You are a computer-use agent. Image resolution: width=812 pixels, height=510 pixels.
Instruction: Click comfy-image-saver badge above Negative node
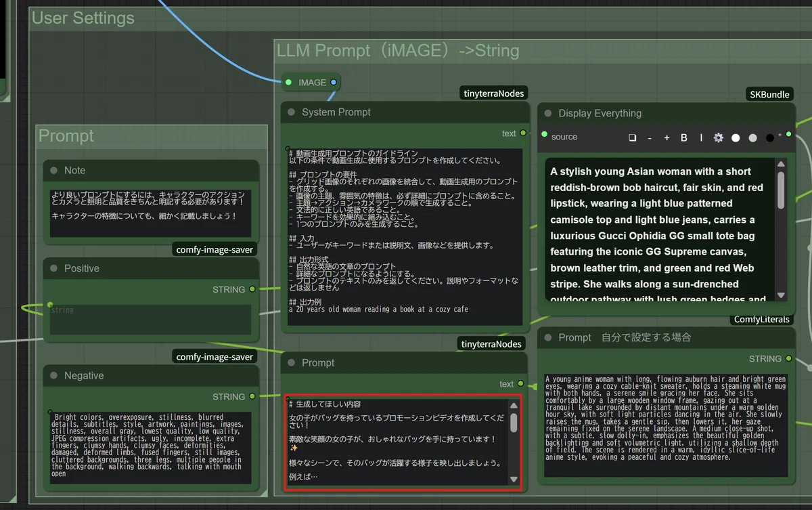[x=215, y=357]
